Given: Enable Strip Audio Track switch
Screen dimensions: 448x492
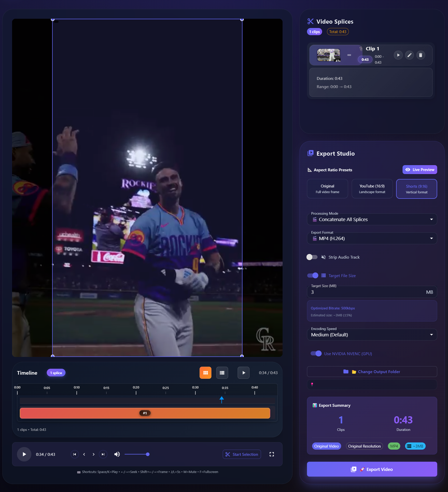Looking at the screenshot, I should pos(312,257).
